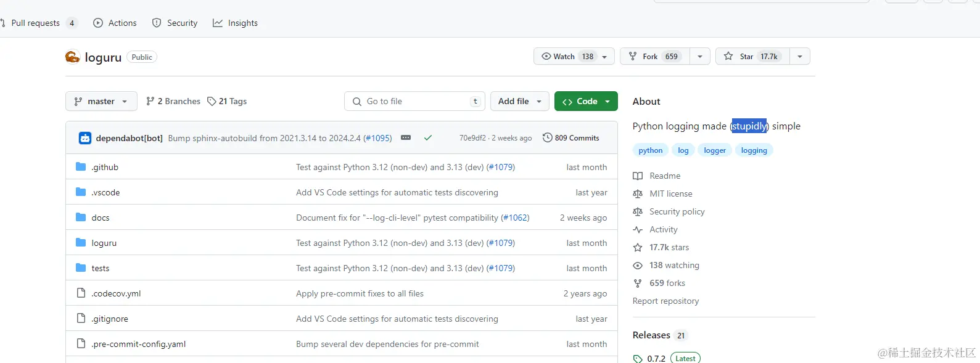Open the docs folder
Image resolution: width=980 pixels, height=363 pixels.
[x=101, y=218]
